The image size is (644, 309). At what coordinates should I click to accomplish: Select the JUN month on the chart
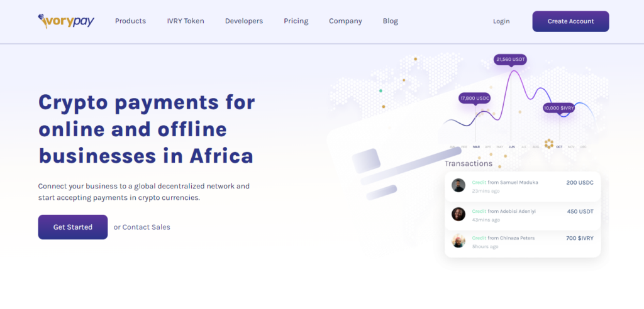[x=511, y=146]
